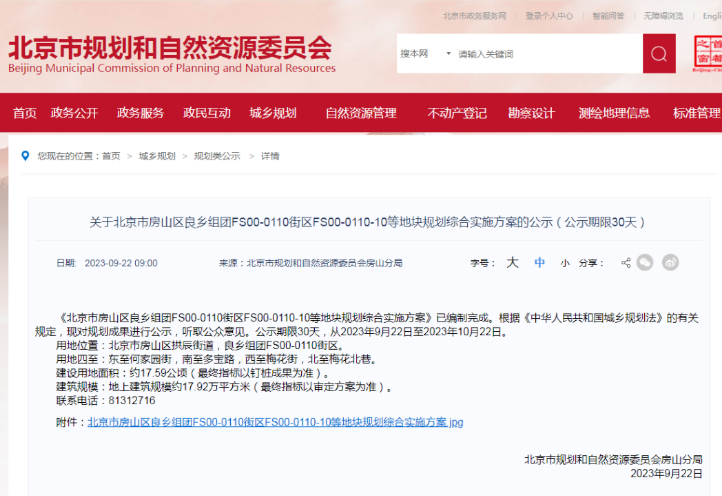Open the 城乡规划 navigation menu
Screen dimensions: 722x496
click(273, 113)
